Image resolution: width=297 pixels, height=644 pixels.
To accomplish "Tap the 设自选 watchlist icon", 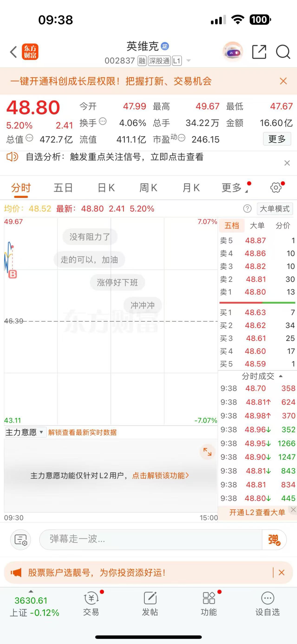I will pos(268,604).
